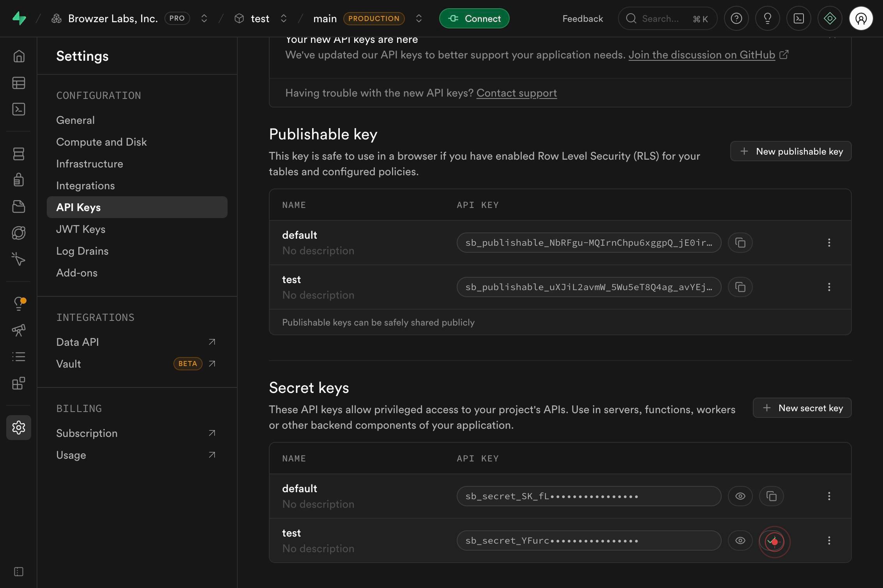883x588 pixels.
Task: Open the Reports telescope icon in sidebar
Action: coord(19,330)
